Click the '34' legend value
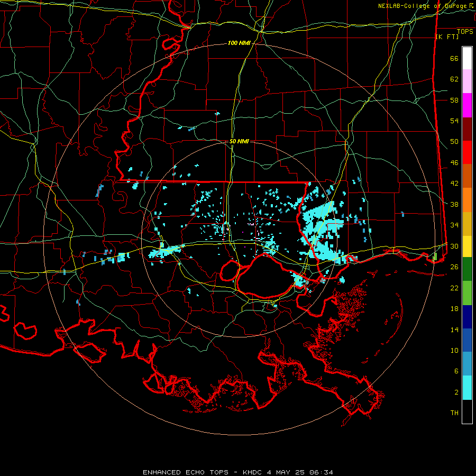Image resolution: width=476 pixels, height=476 pixels. [454, 225]
